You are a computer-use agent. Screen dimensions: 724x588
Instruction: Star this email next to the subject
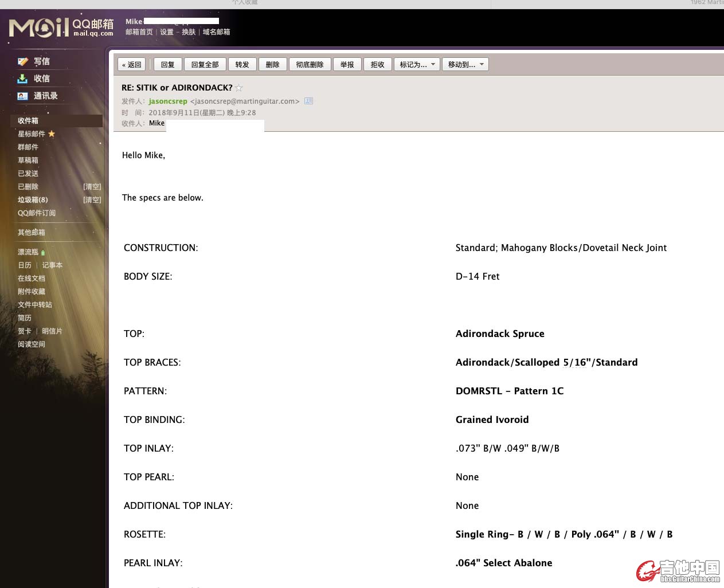coord(239,88)
